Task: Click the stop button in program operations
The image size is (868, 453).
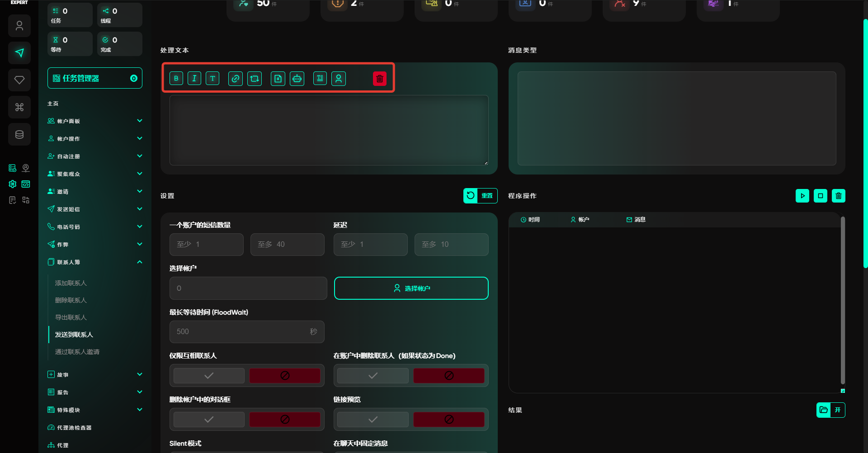Action: point(820,196)
